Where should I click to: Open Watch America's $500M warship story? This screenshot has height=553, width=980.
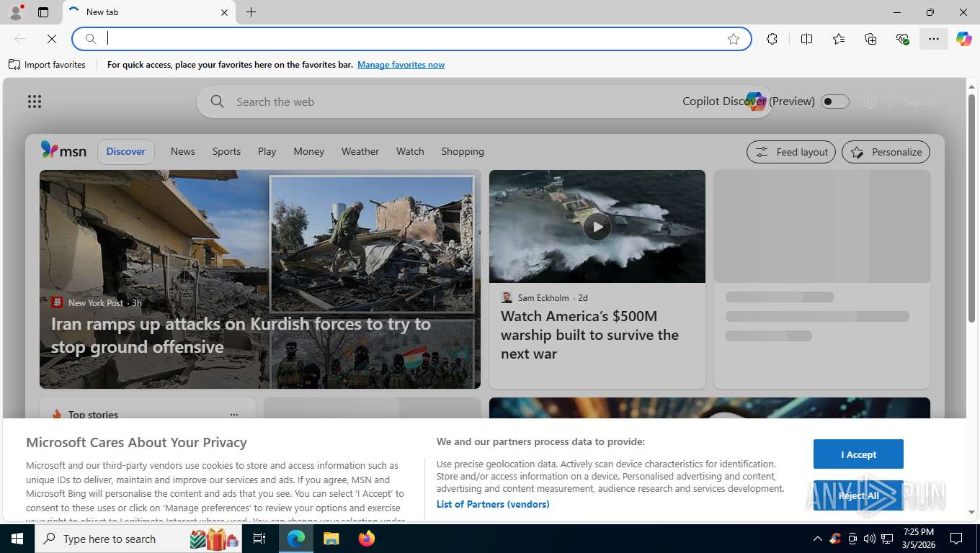pos(589,335)
